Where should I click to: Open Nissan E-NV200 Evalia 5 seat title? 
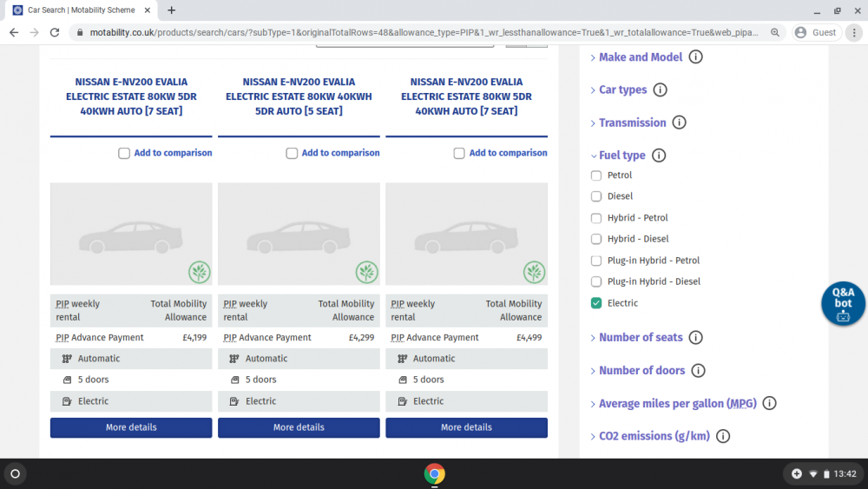click(x=299, y=96)
